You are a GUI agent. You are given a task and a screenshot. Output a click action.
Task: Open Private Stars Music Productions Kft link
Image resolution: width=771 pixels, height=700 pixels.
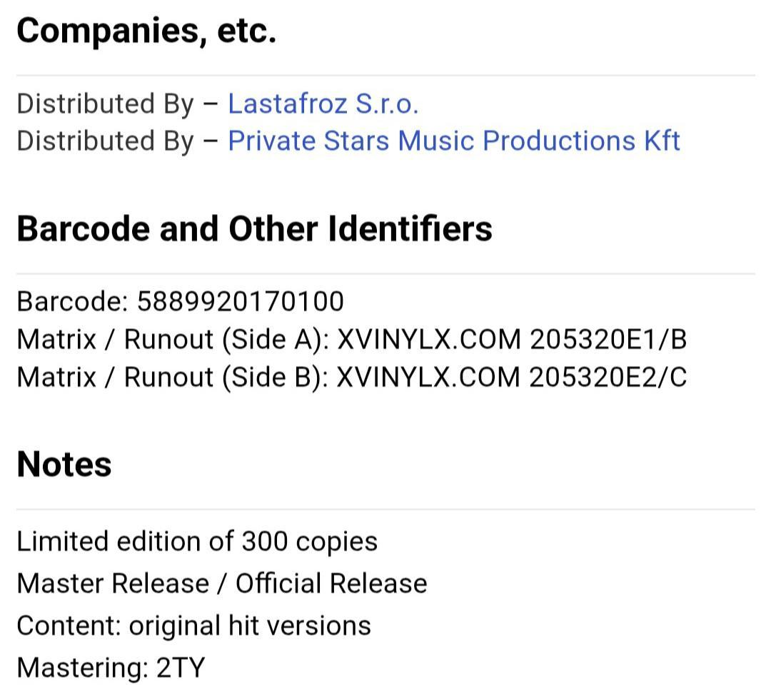(454, 141)
